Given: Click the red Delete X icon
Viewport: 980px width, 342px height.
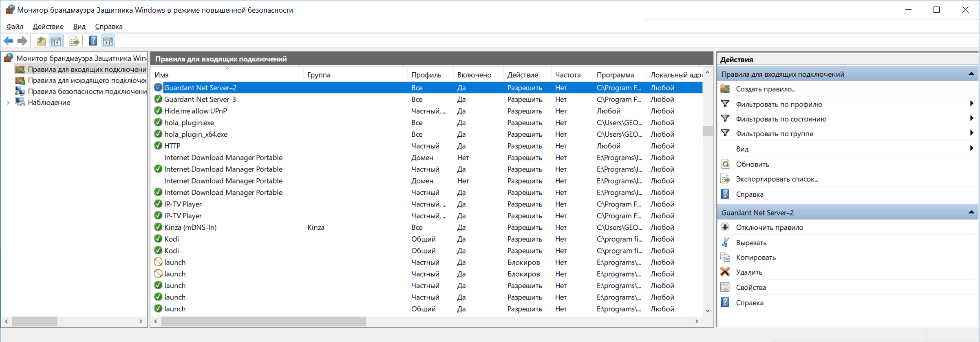Looking at the screenshot, I should [725, 272].
